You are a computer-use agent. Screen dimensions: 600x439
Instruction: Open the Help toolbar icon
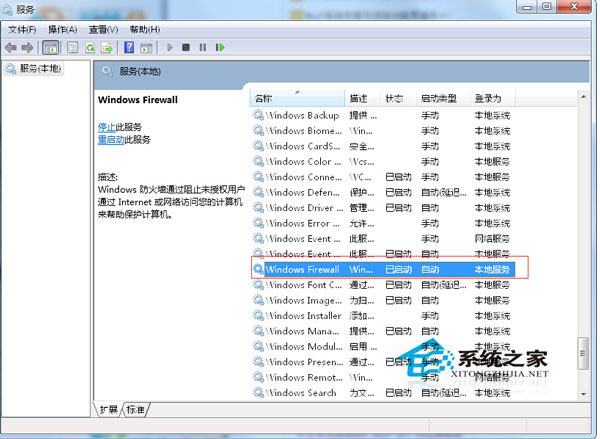[x=129, y=48]
